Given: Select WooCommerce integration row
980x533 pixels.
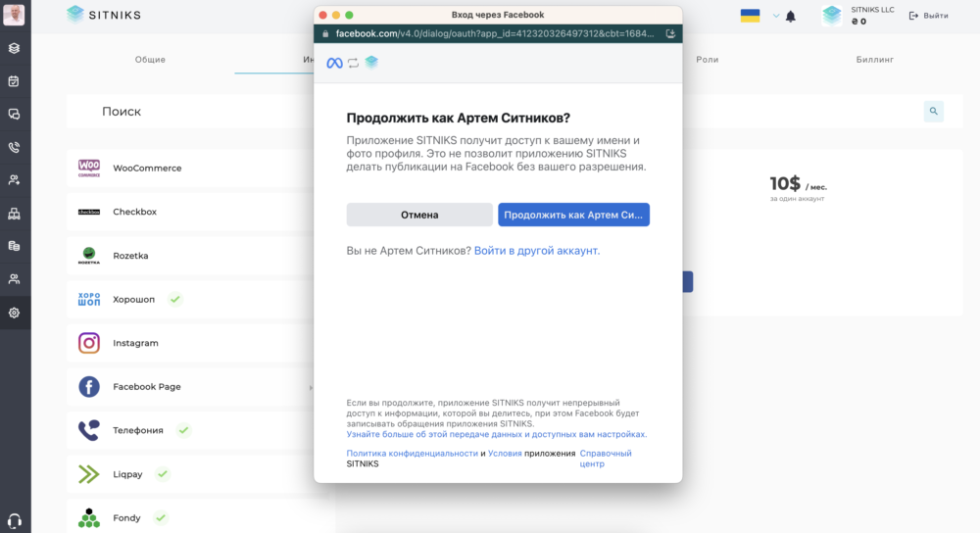Looking at the screenshot, I should pos(190,169).
